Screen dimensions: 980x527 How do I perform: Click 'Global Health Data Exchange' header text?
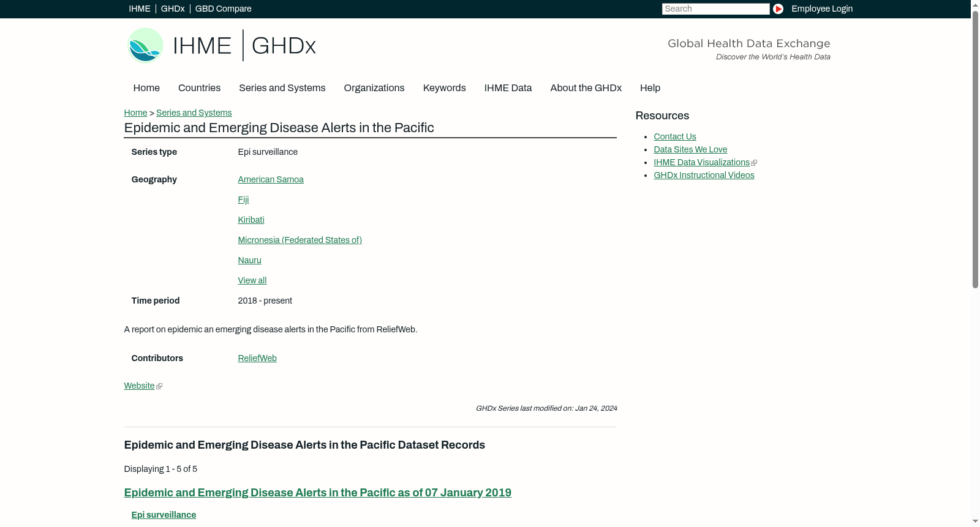(x=748, y=43)
